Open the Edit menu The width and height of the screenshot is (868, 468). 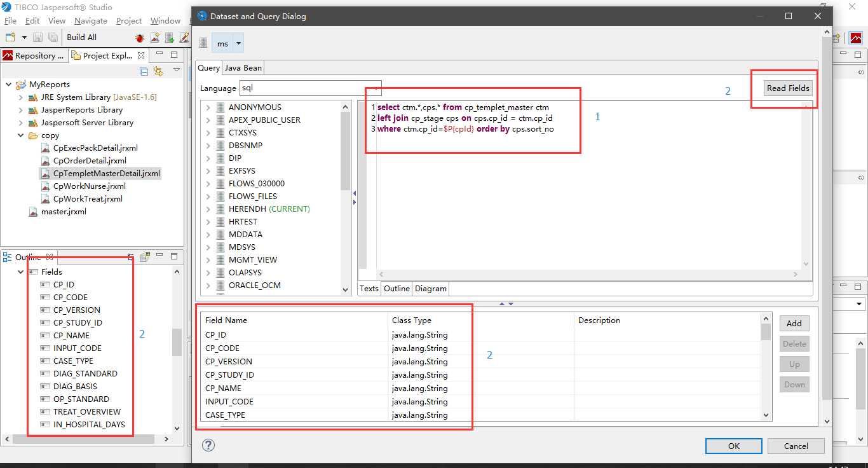click(32, 21)
